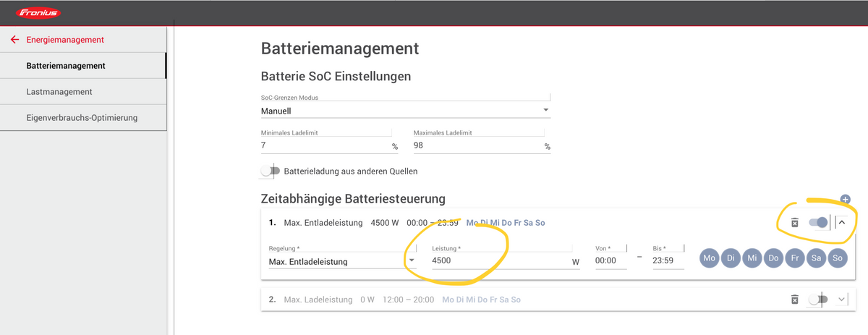Open the Regelung dropdown for rule 1
The image size is (868, 335).
(x=341, y=261)
